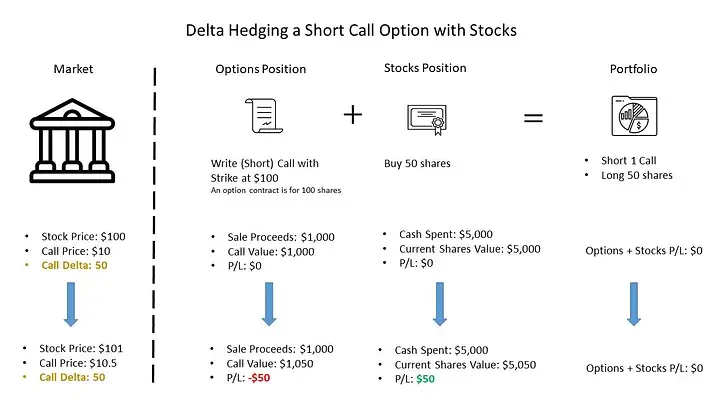The height and width of the screenshot is (405, 720).
Task: Click the blue arrow under Options Position
Action: tap(269, 304)
